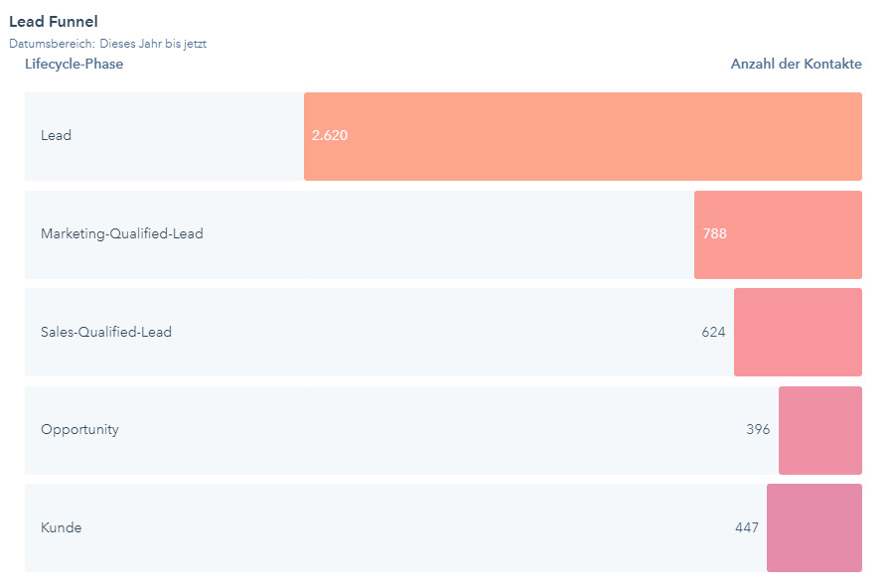Click the Sales-Qualified-Lead funnel bar
This screenshot has width=884, height=588.
798,332
